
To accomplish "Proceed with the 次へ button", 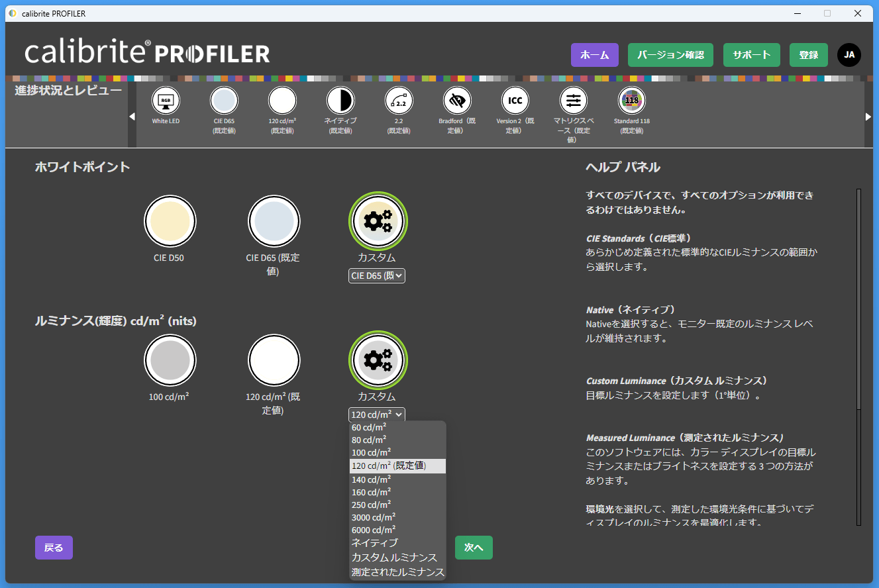I will [x=474, y=548].
